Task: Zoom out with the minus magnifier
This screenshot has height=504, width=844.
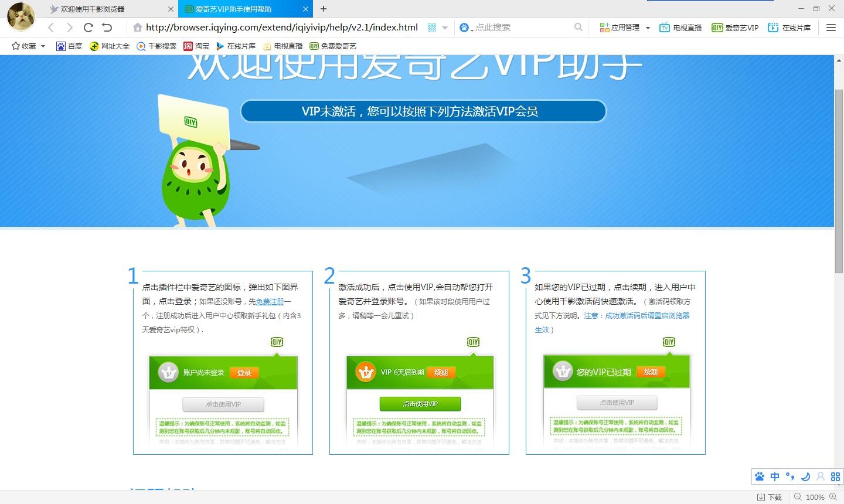Action: click(x=798, y=497)
